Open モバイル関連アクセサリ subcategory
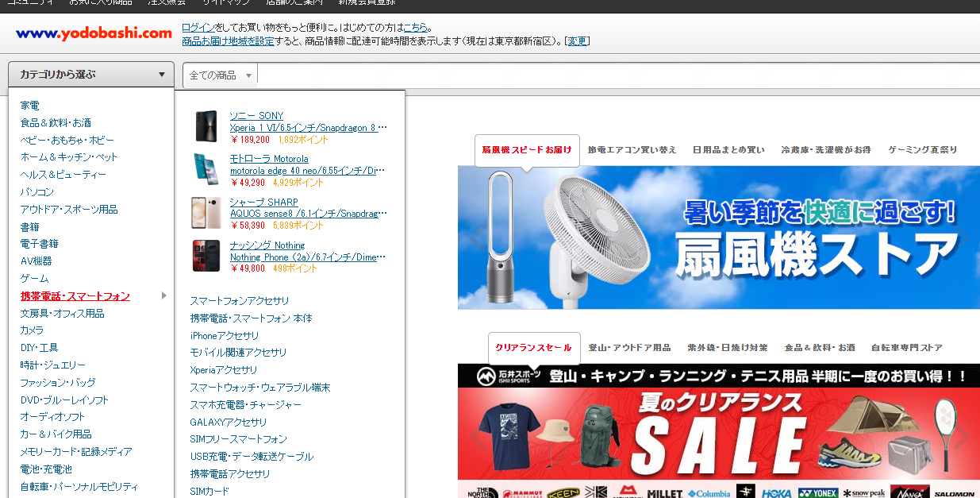 (x=239, y=353)
